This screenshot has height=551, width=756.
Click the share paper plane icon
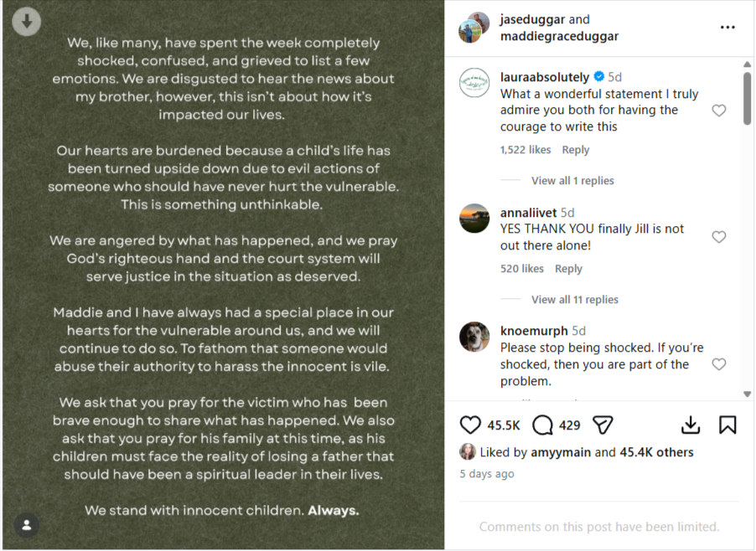coord(603,425)
